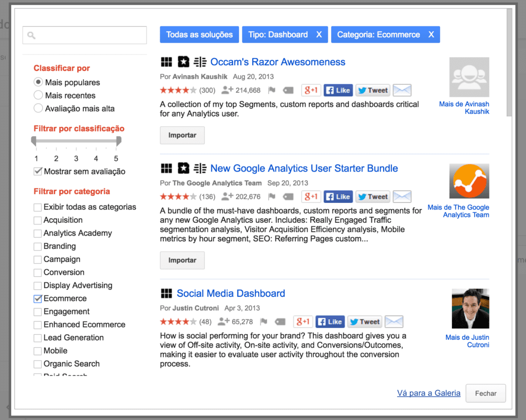Check the Enhanced Ecommerce category
The height and width of the screenshot is (420, 526).
(x=37, y=325)
